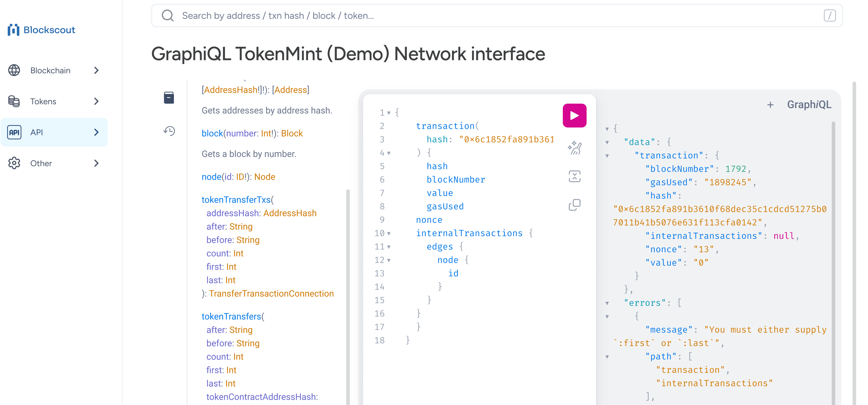
Task: Collapse the "transaction" object in response
Action: tap(607, 156)
